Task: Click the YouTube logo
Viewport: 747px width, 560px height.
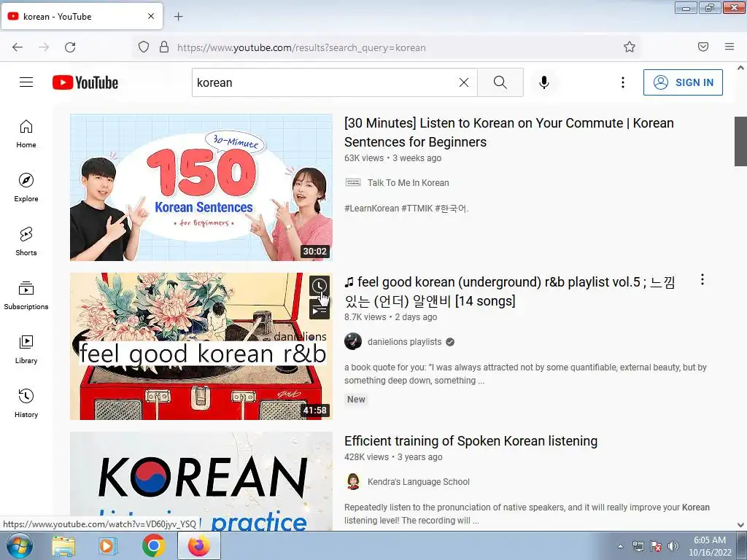Action: pyautogui.click(x=85, y=82)
